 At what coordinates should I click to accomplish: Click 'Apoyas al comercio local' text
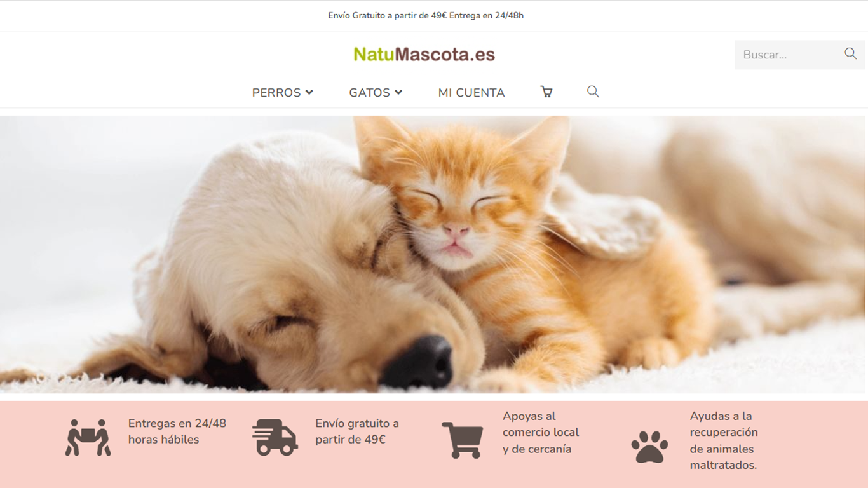click(541, 424)
